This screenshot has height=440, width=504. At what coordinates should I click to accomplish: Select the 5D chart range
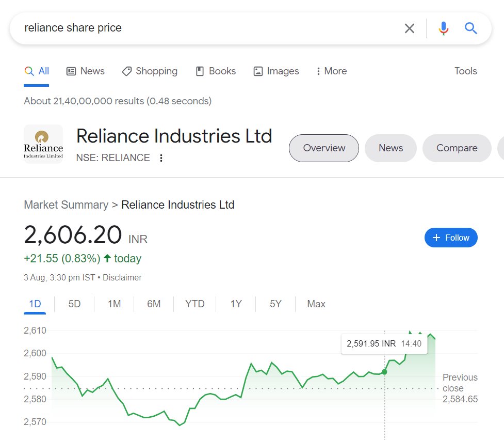click(x=74, y=304)
